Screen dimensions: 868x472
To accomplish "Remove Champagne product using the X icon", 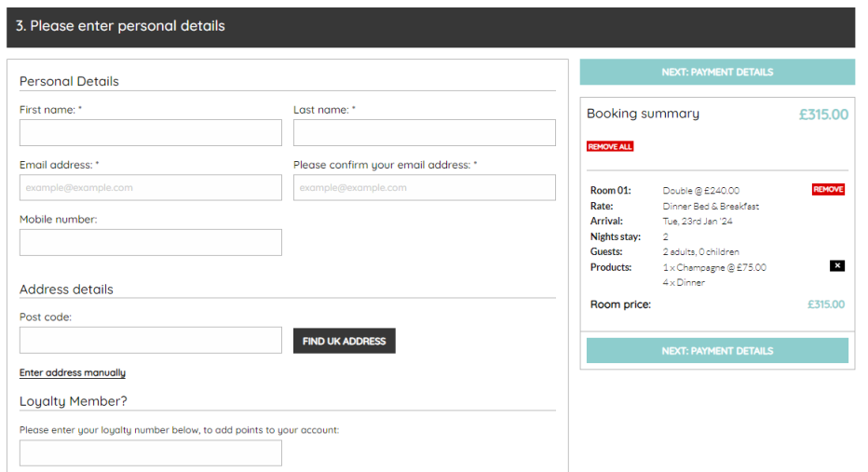I will click(836, 266).
